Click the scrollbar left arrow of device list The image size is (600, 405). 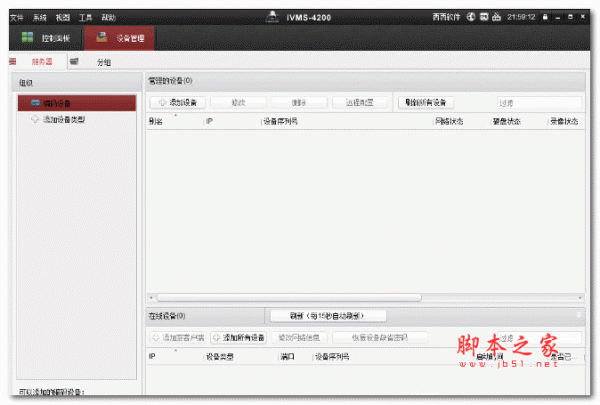click(151, 297)
